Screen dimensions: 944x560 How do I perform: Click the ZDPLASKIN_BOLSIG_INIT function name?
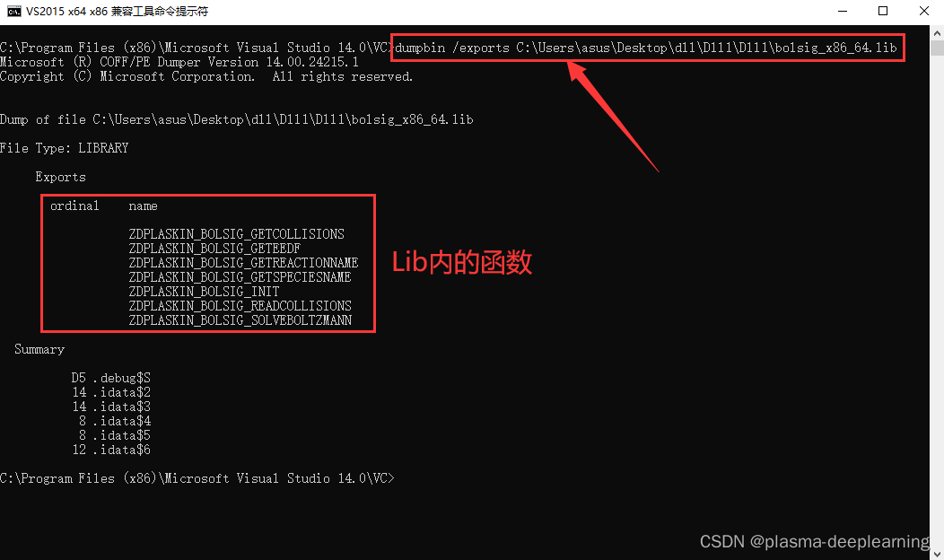coord(202,291)
